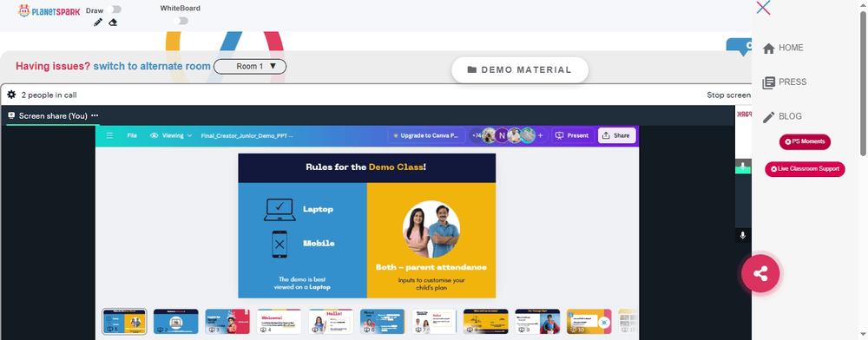Open the Demo Material folder button

click(x=520, y=69)
